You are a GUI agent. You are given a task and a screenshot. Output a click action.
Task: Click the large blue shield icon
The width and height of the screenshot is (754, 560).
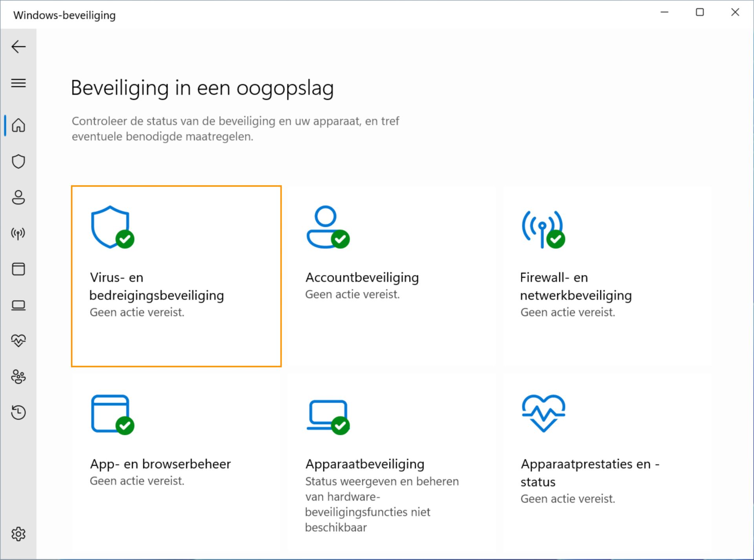coord(110,227)
